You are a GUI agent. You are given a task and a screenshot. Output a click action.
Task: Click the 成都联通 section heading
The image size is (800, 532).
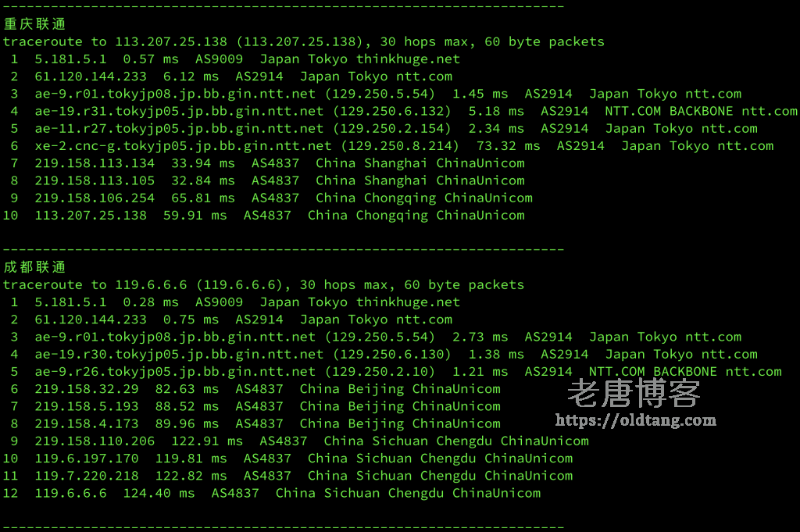point(34,267)
